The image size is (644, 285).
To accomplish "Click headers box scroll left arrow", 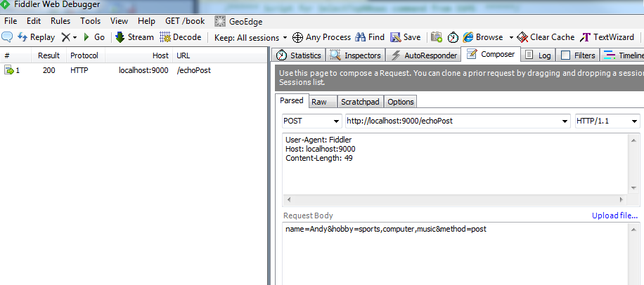I will [x=288, y=199].
